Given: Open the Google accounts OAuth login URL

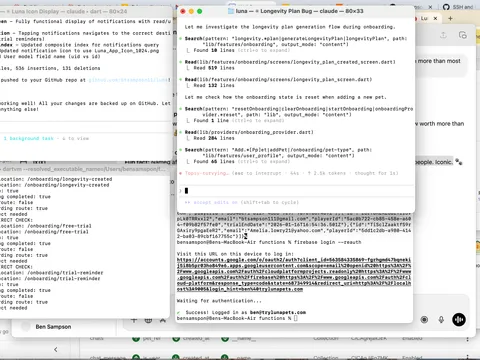Looking at the screenshot, I should 294,275.
